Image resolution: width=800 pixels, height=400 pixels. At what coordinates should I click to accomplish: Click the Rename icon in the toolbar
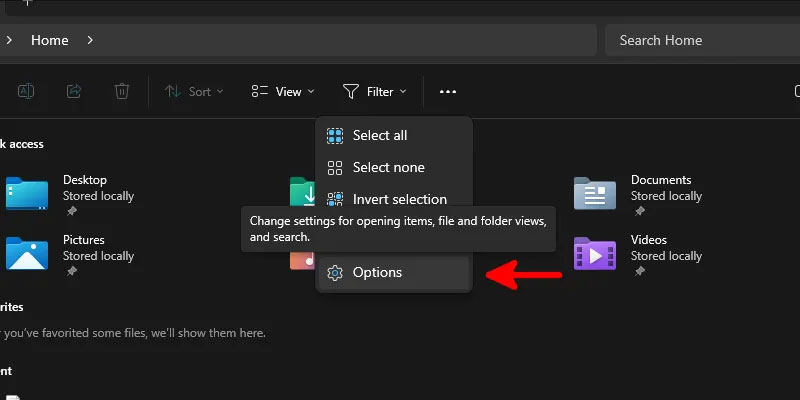(26, 91)
